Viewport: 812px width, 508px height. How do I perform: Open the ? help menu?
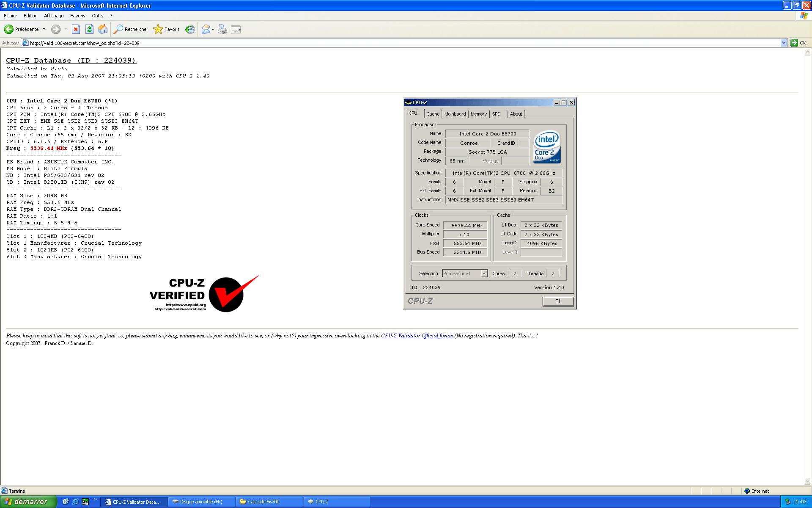click(111, 16)
